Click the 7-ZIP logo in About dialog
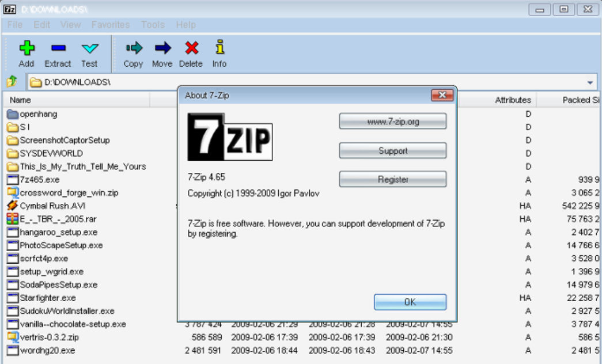602x364 pixels. point(230,136)
